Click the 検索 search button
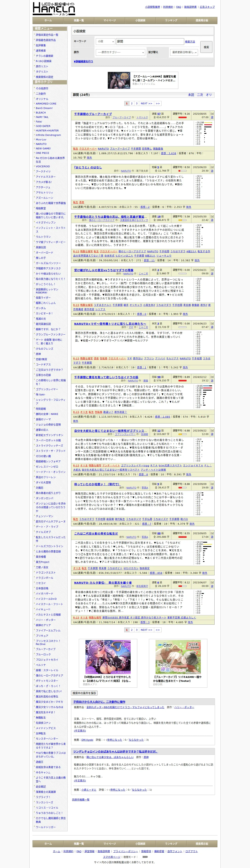Viewport: 250px width, 868px height. pyautogui.click(x=206, y=47)
